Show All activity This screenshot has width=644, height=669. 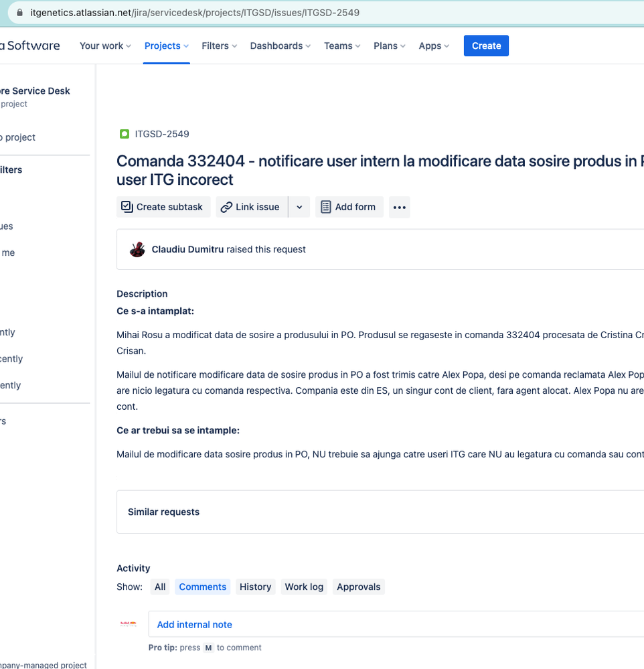pyautogui.click(x=160, y=587)
